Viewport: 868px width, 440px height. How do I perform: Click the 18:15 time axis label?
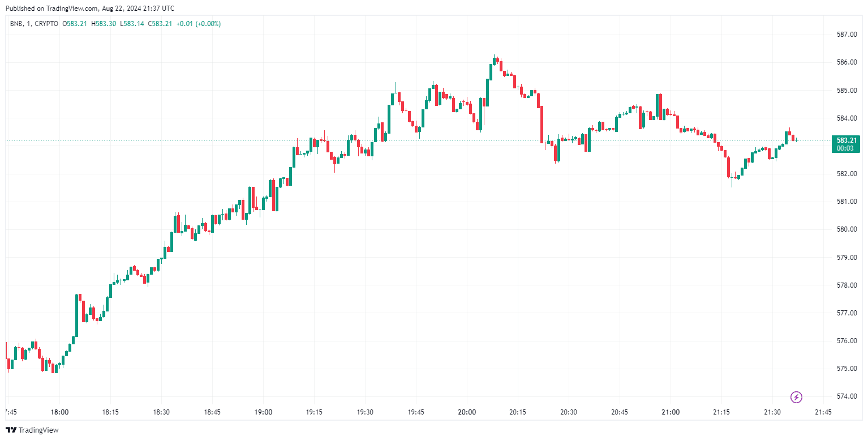click(x=111, y=412)
